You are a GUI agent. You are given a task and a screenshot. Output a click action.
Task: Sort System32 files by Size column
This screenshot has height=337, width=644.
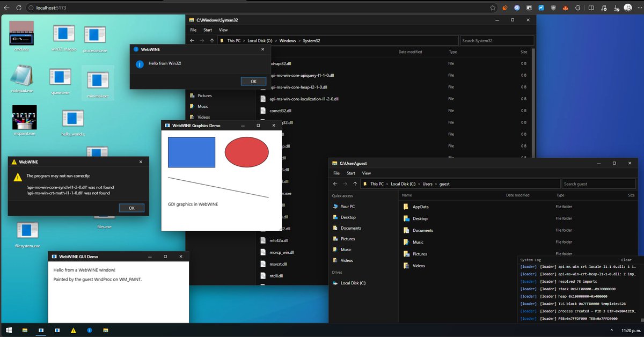tap(524, 52)
